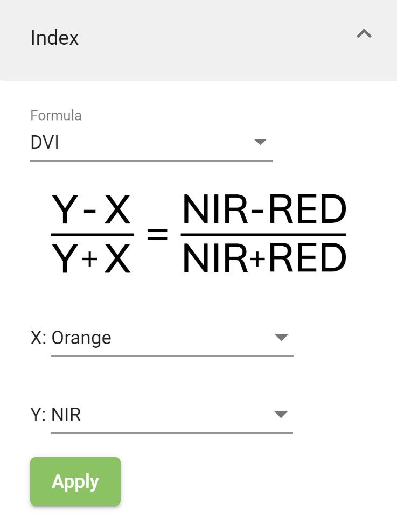397x532 pixels.
Task: Click the arrow icon beside NIR
Action: click(x=281, y=414)
